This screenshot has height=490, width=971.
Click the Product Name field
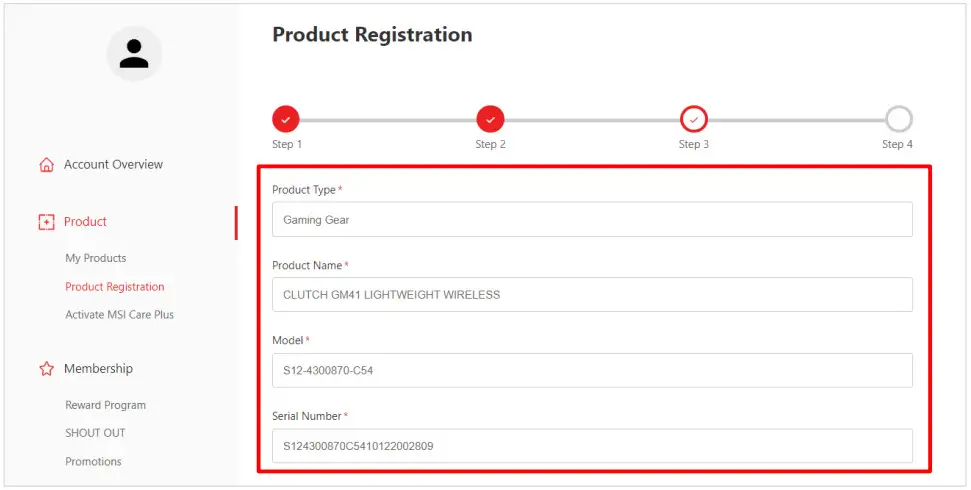(592, 295)
